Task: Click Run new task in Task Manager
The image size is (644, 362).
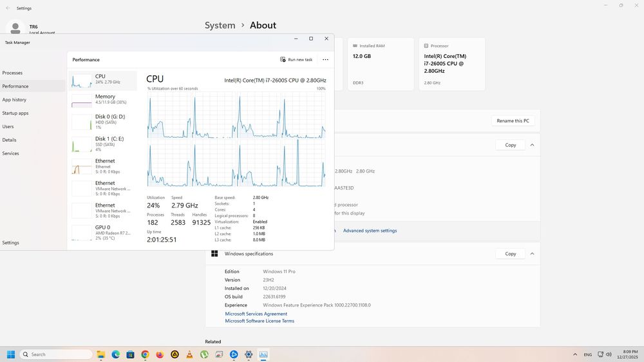Action: [x=296, y=59]
